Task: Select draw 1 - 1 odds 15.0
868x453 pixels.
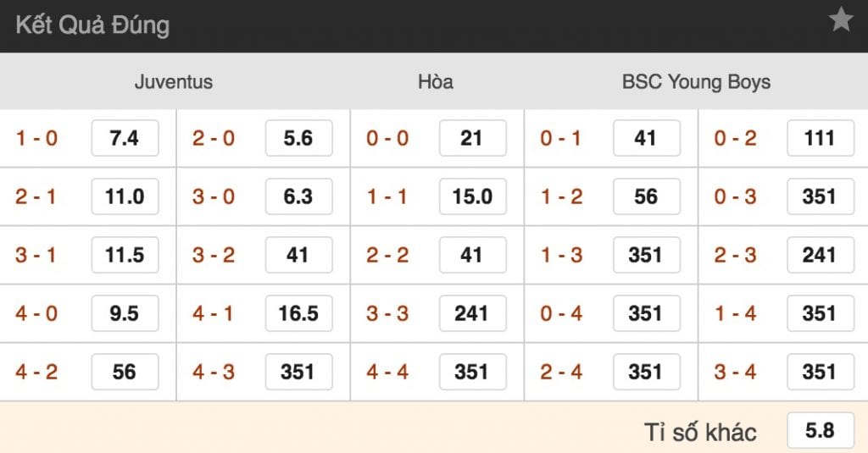Action: pyautogui.click(x=472, y=197)
